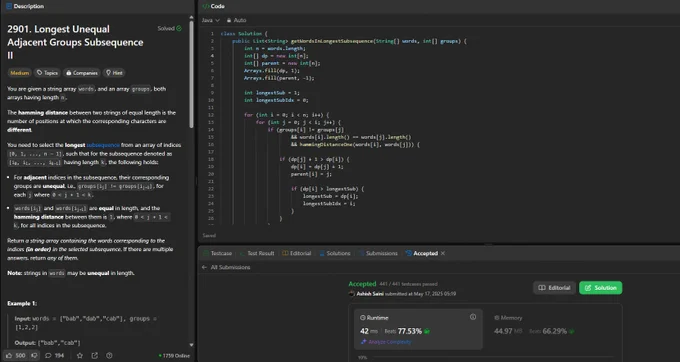Screen dimensions: 680x362
Task: Close the Accepted tab
Action: [443, 253]
